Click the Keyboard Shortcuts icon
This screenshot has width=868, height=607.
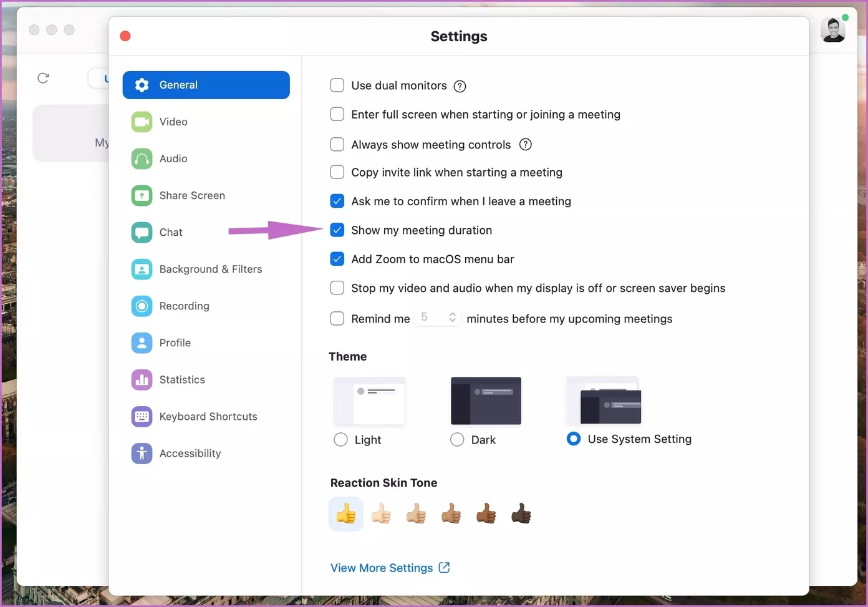pyautogui.click(x=142, y=416)
